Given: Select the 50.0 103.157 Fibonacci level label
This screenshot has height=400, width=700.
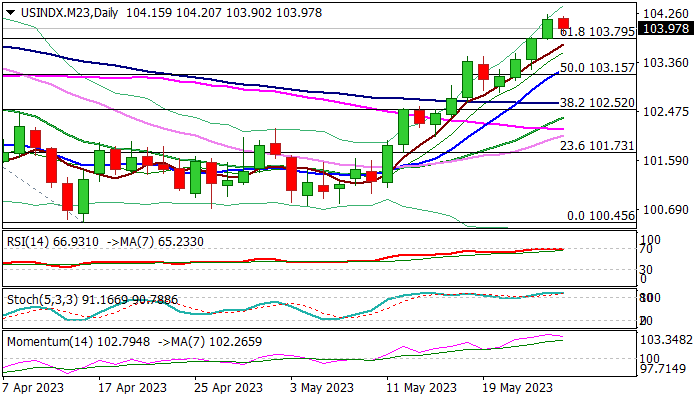Looking at the screenshot, I should click(597, 68).
